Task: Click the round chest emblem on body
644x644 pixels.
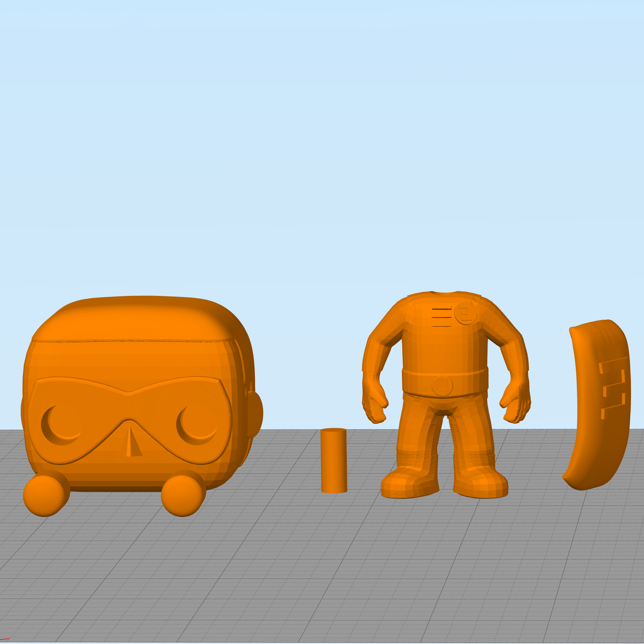Action: click(x=465, y=313)
